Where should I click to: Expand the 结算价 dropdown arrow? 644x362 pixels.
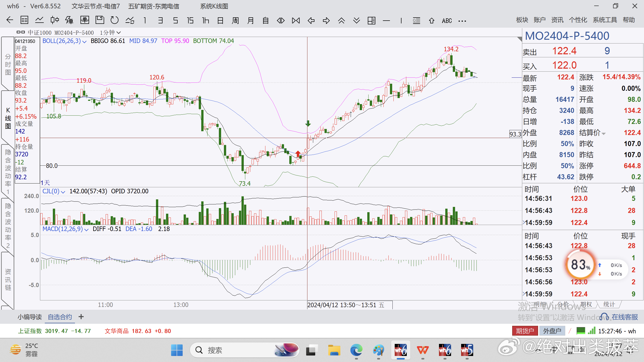[603, 133]
